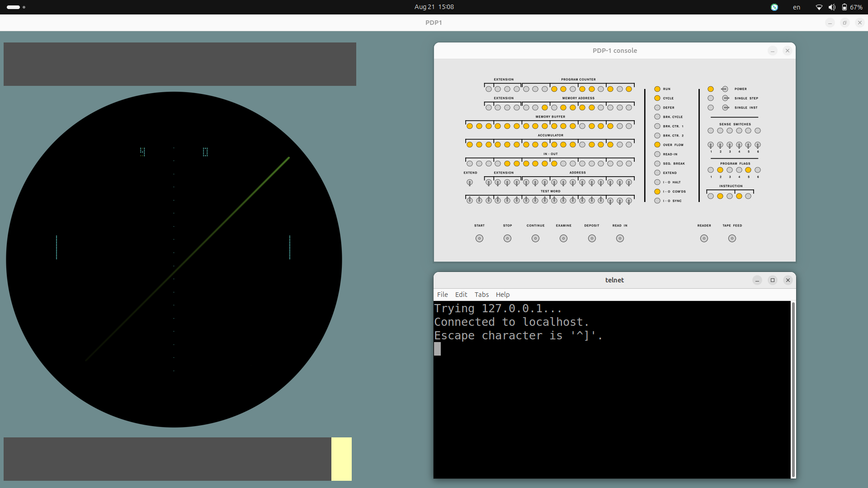Screen dimensions: 868x488
Task: Open the system volume indicator
Action: tap(832, 7)
